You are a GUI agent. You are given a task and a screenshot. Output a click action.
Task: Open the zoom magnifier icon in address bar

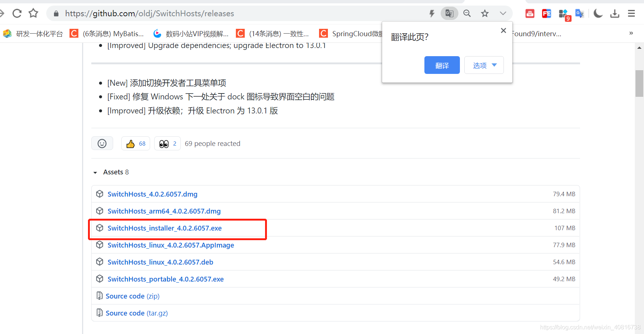coord(467,14)
